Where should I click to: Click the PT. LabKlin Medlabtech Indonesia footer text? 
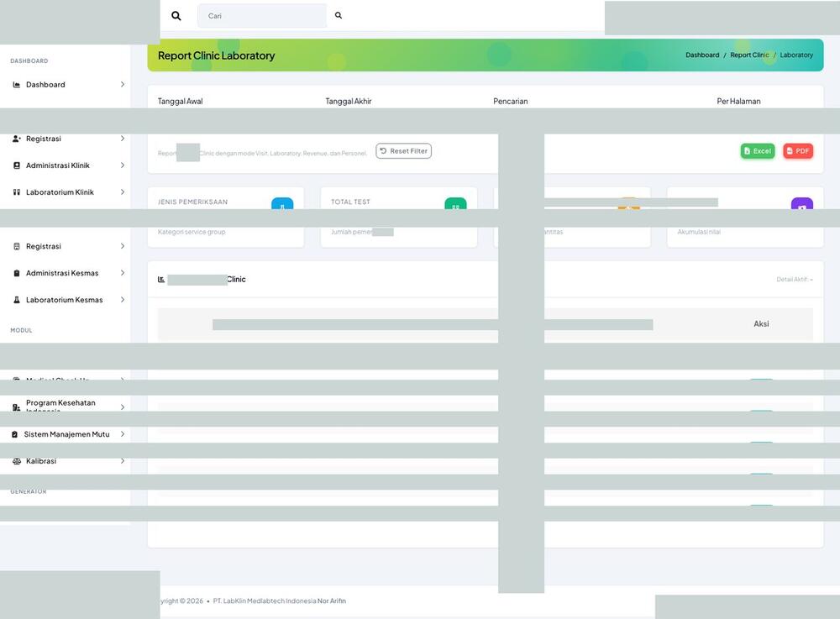265,601
